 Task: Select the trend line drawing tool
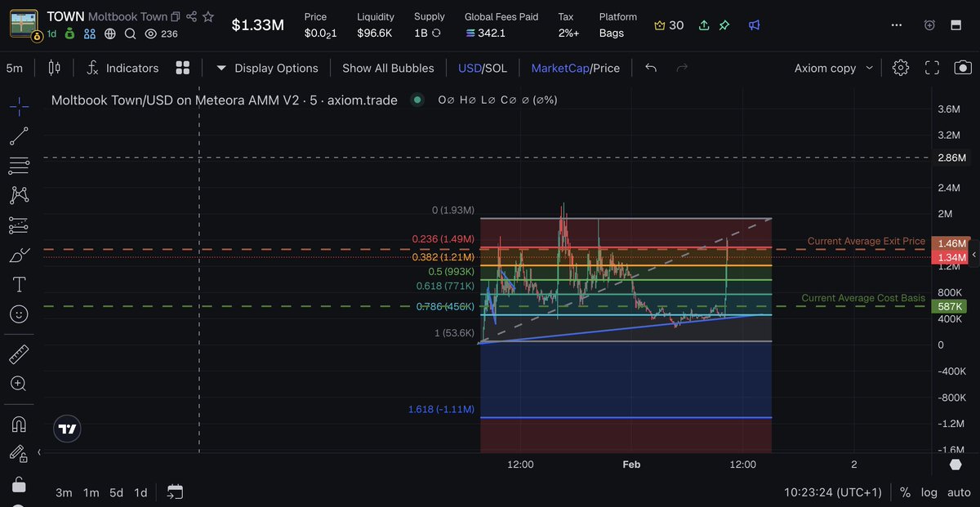[19, 136]
